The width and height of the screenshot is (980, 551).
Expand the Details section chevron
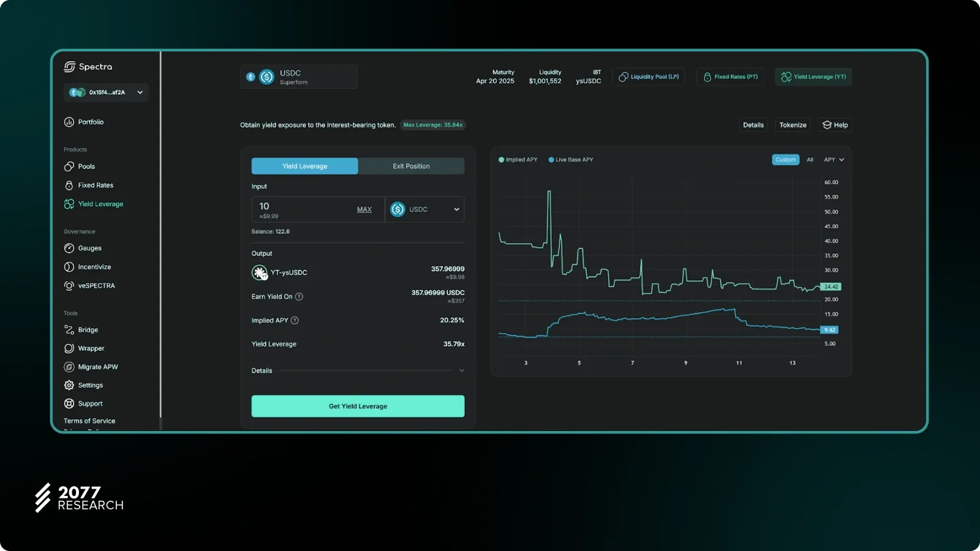pos(461,370)
